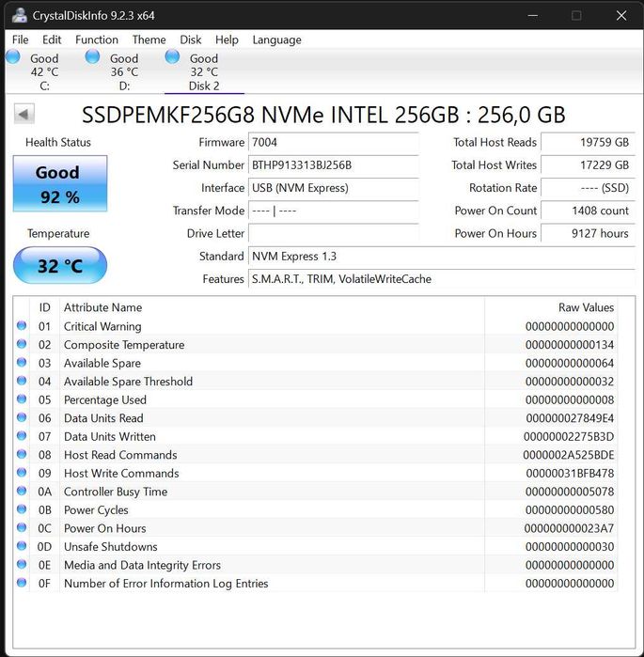The width and height of the screenshot is (644, 657).
Task: Click status orb of Composite Temperature row
Action: click(x=22, y=344)
